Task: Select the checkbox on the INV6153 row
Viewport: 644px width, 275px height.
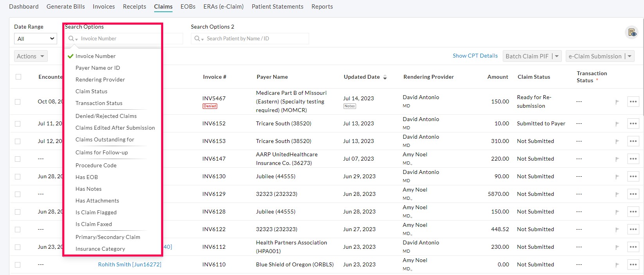Action: pos(18,141)
